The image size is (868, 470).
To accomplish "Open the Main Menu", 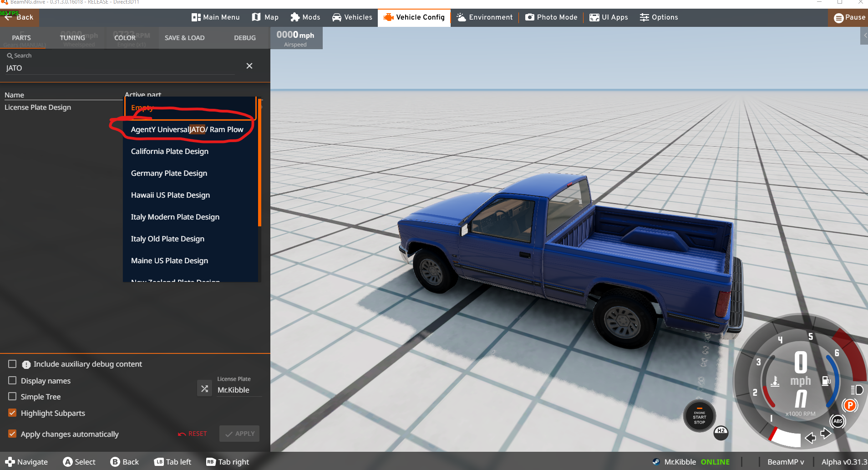I will (215, 17).
